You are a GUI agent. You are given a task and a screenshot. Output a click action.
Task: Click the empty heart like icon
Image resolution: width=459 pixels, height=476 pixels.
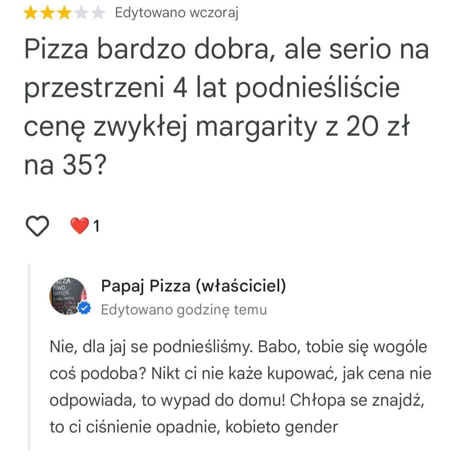click(x=38, y=225)
